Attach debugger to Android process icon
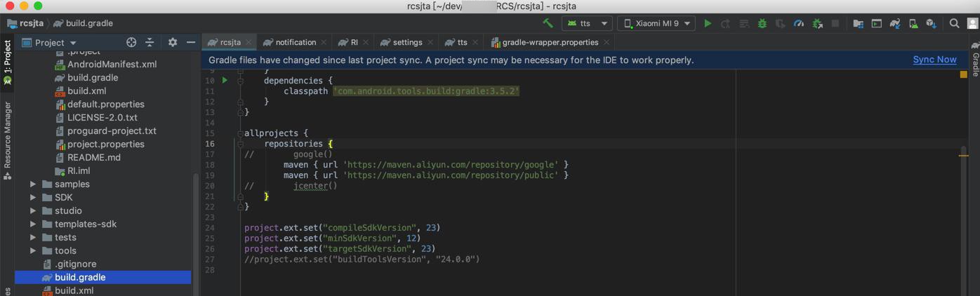Screen dimensions: 980x296 pyautogui.click(x=817, y=23)
